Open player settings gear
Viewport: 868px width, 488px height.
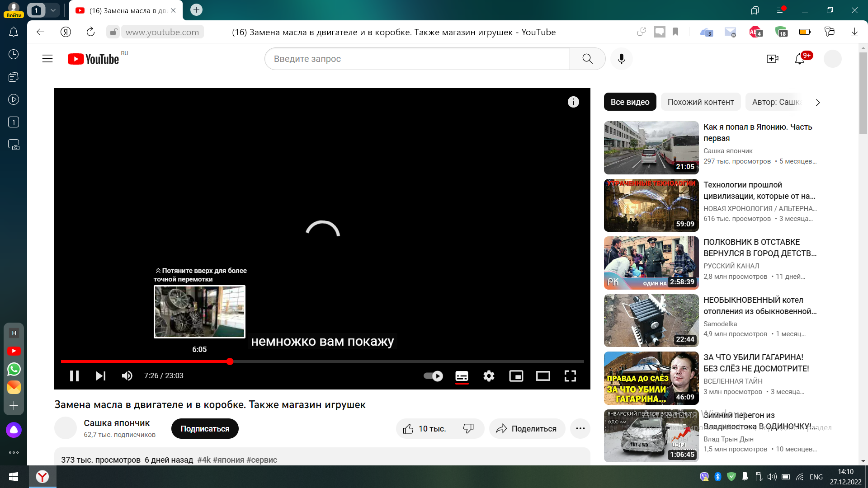(489, 376)
